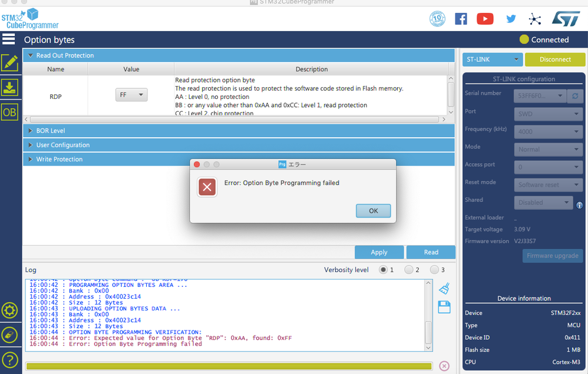Screen dimensions: 588x374
Task: Open the Access port dropdown
Action: (x=549, y=167)
